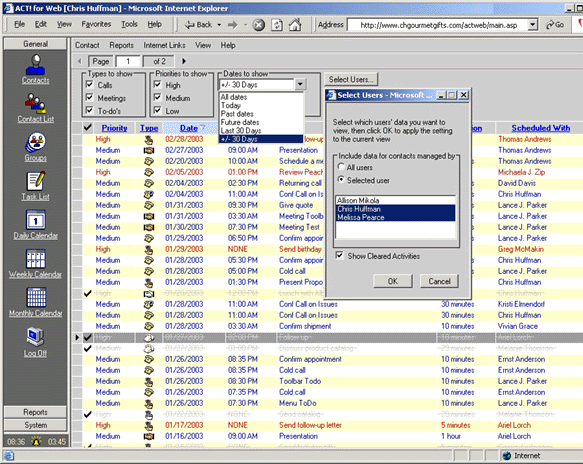Open the Internet Links menu
The height and width of the screenshot is (464, 583).
click(x=164, y=45)
